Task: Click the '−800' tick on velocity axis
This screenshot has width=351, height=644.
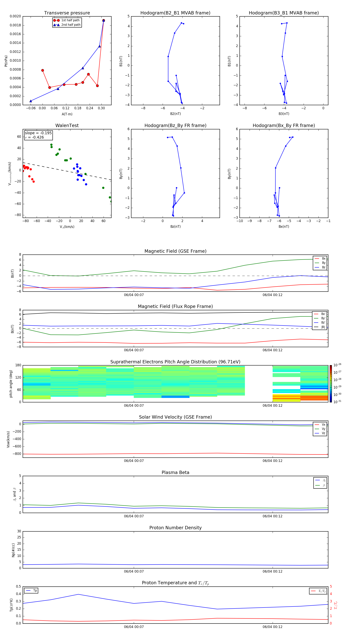Action: tap(17, 454)
